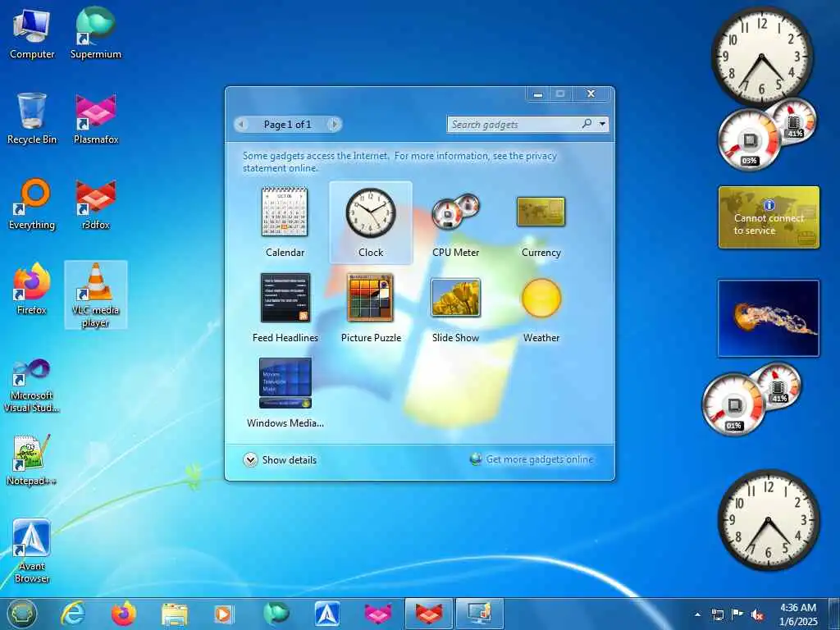840x630 pixels.
Task: Open the Action Center flag icon
Action: pyautogui.click(x=737, y=614)
